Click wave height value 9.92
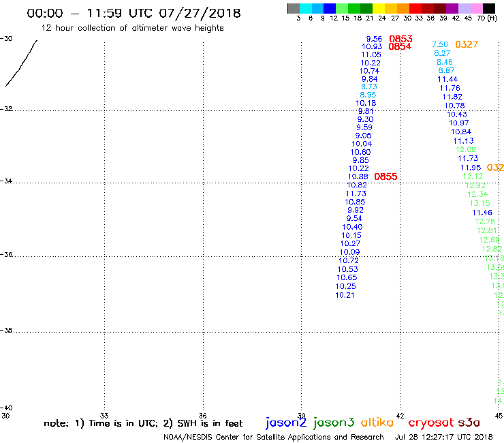Image resolution: width=504 pixels, height=443 pixels. (x=355, y=210)
